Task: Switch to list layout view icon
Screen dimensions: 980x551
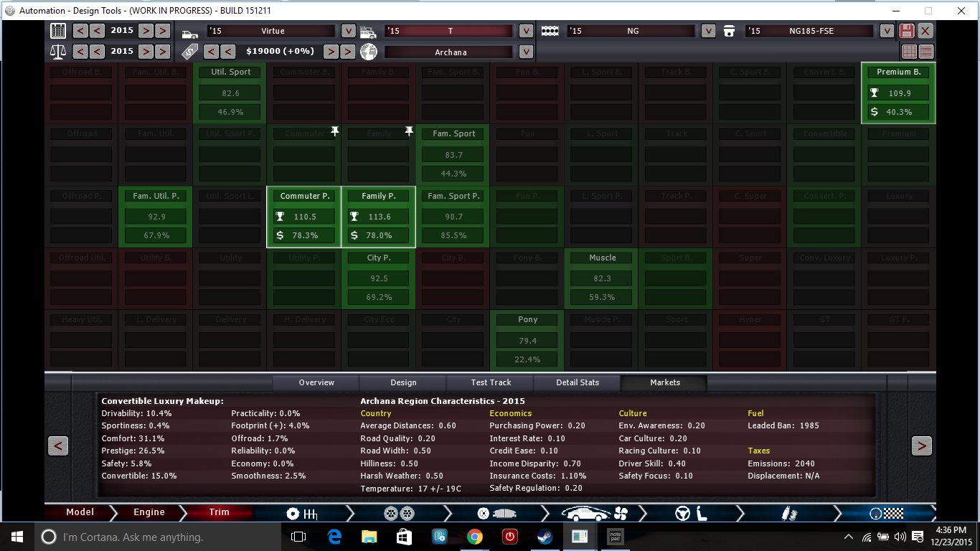Action: click(x=926, y=52)
